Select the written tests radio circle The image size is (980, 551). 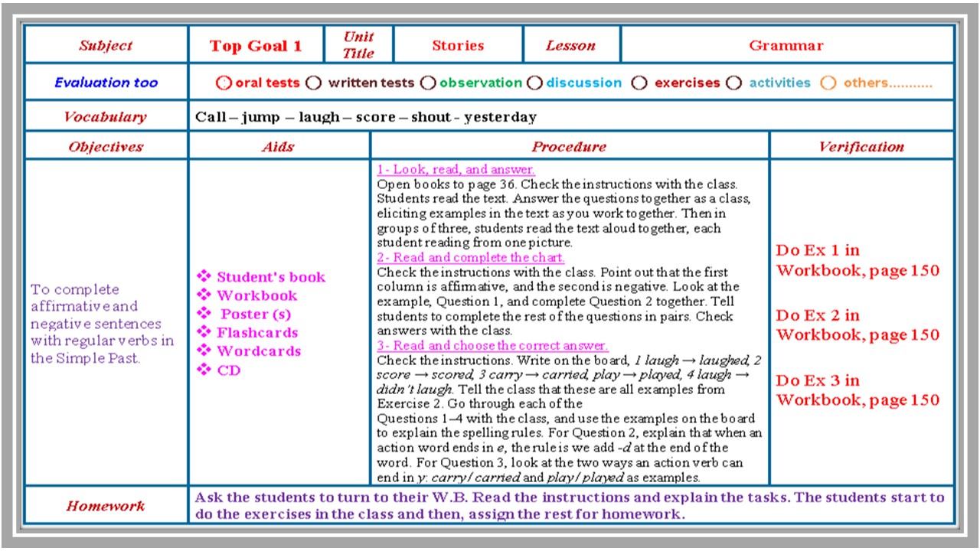[x=313, y=83]
